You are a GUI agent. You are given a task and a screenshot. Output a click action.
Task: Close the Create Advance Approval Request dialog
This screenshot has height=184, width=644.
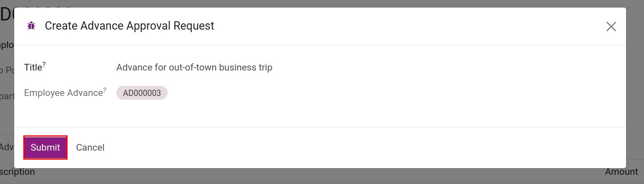point(611,27)
